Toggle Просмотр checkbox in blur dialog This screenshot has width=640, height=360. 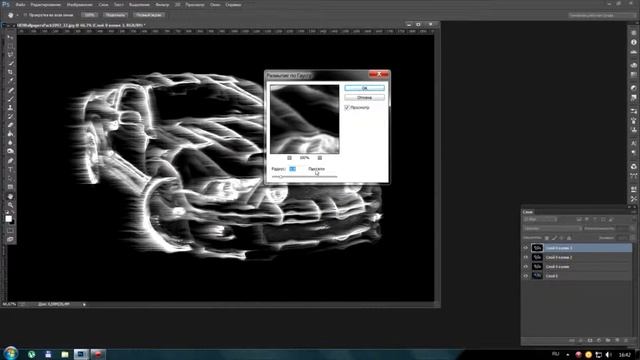pyautogui.click(x=347, y=107)
